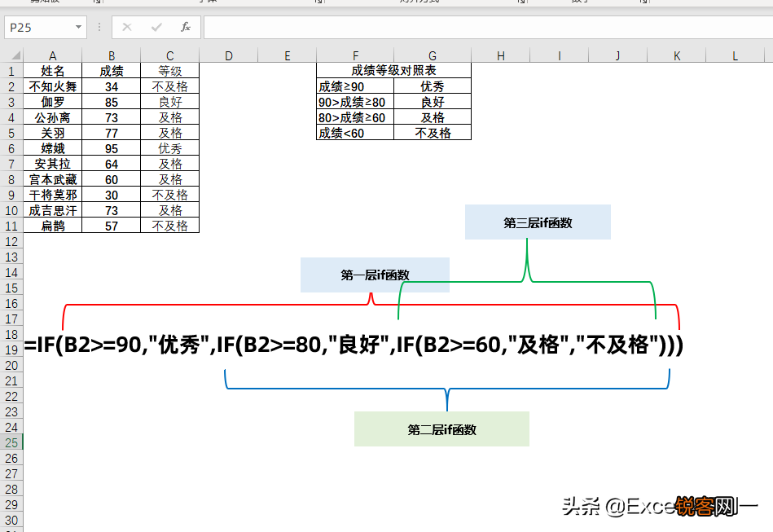Select row 25 header
Image resolution: width=773 pixels, height=532 pixels.
tap(11, 442)
